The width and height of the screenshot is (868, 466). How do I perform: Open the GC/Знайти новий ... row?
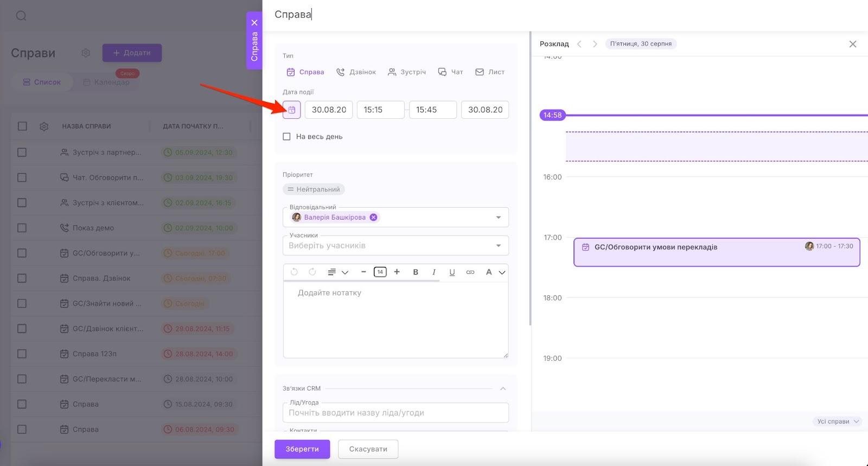coord(107,303)
